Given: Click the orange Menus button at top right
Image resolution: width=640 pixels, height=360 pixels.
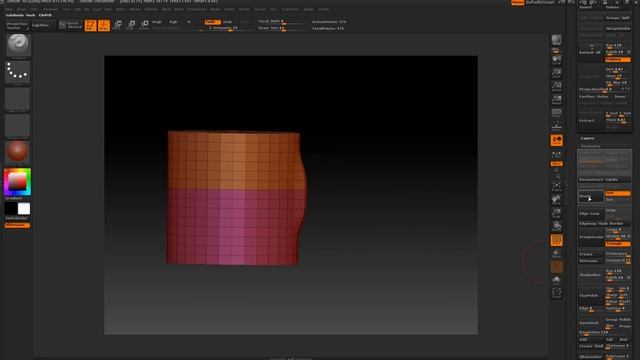Looking at the screenshot, I should pos(518,2).
